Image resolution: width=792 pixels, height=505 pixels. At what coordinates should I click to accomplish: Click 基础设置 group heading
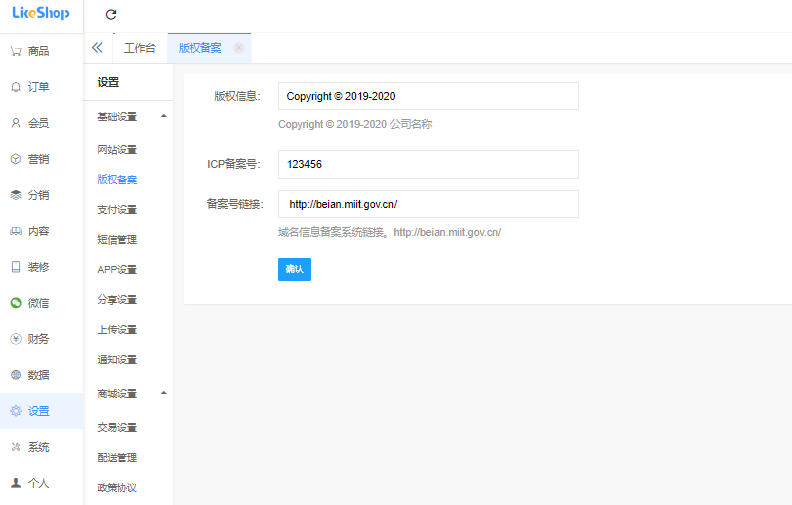point(117,117)
